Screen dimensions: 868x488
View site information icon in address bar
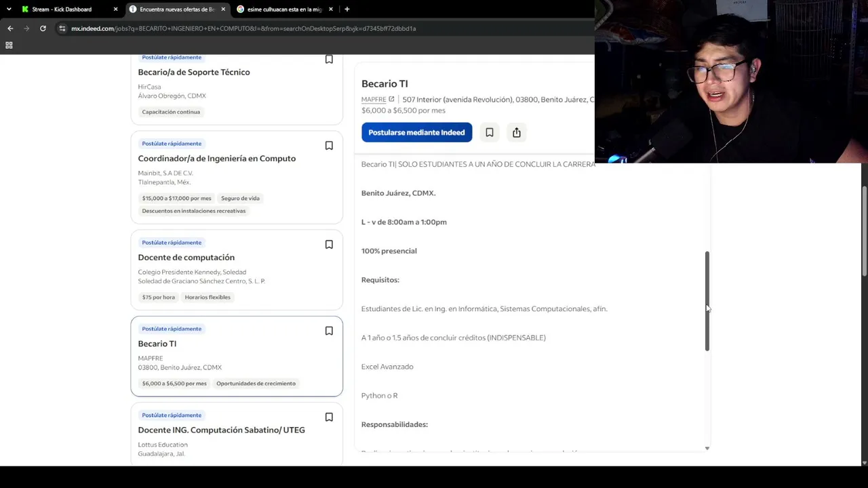click(x=62, y=28)
